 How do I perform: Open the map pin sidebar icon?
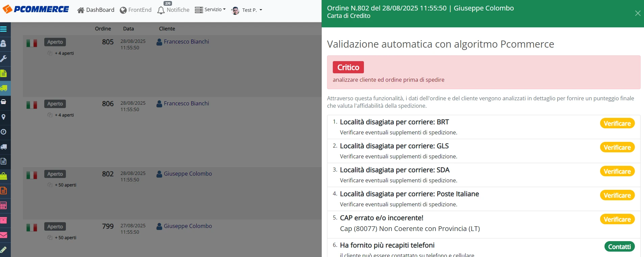pos(3,117)
